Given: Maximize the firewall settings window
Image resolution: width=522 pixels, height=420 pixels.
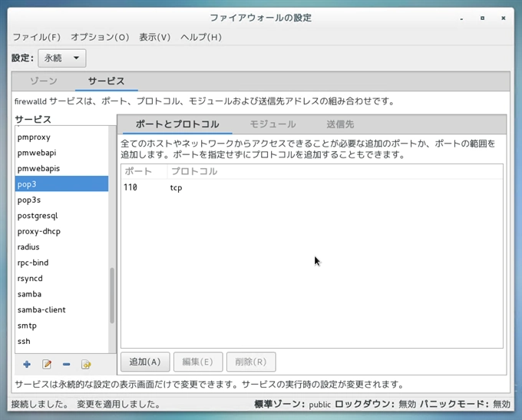Looking at the screenshot, I should tap(482, 18).
